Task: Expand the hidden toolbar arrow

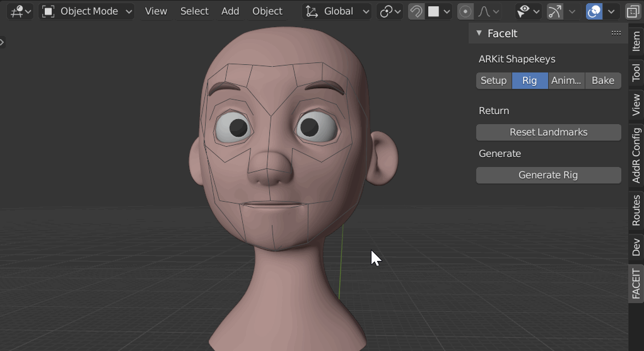Action: pos(2,42)
